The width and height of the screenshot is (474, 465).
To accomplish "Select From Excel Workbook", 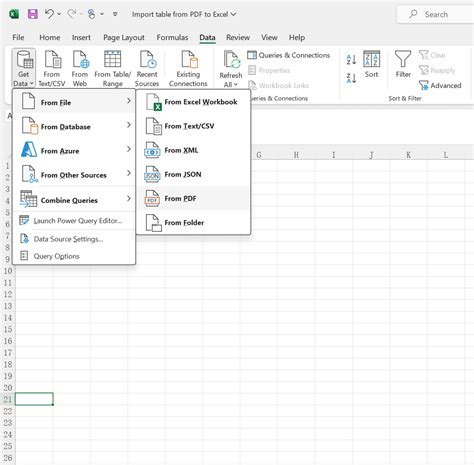I will click(x=193, y=102).
